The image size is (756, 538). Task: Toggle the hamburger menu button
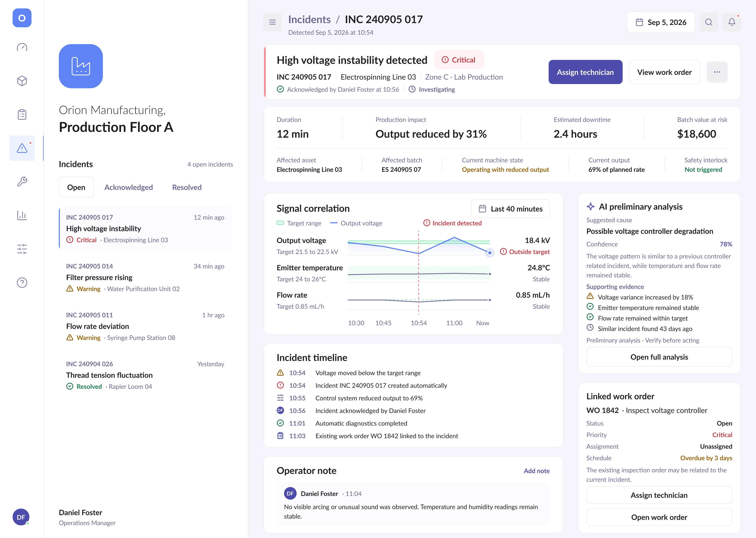pos(272,22)
